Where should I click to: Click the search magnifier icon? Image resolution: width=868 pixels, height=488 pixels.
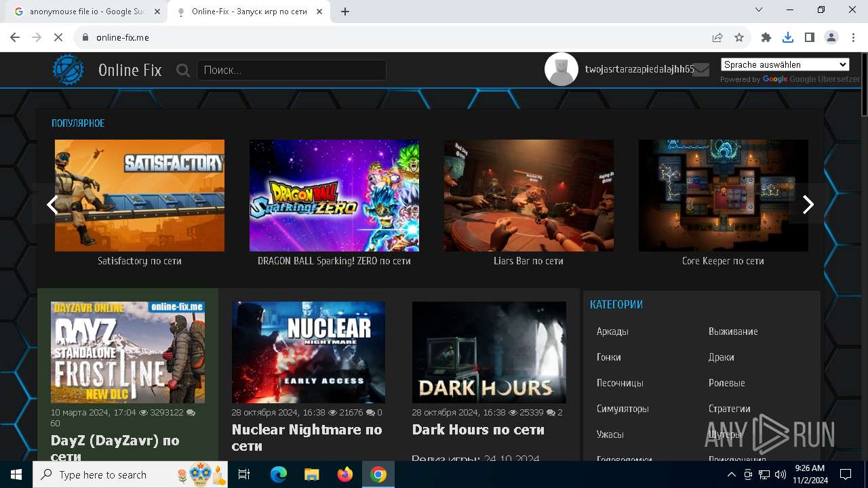pyautogui.click(x=183, y=70)
